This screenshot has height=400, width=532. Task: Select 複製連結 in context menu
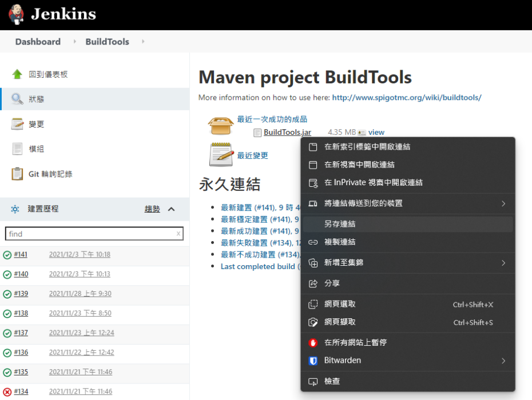click(x=408, y=242)
